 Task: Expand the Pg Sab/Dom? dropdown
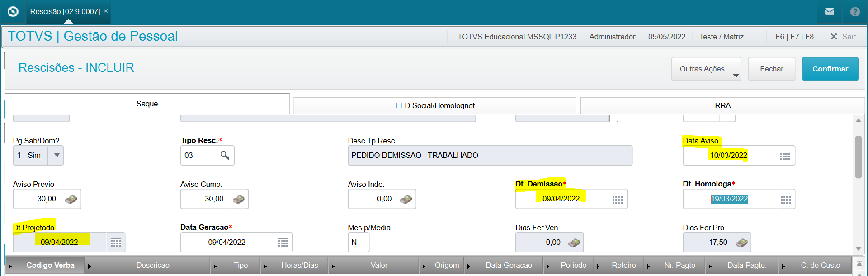tap(57, 155)
